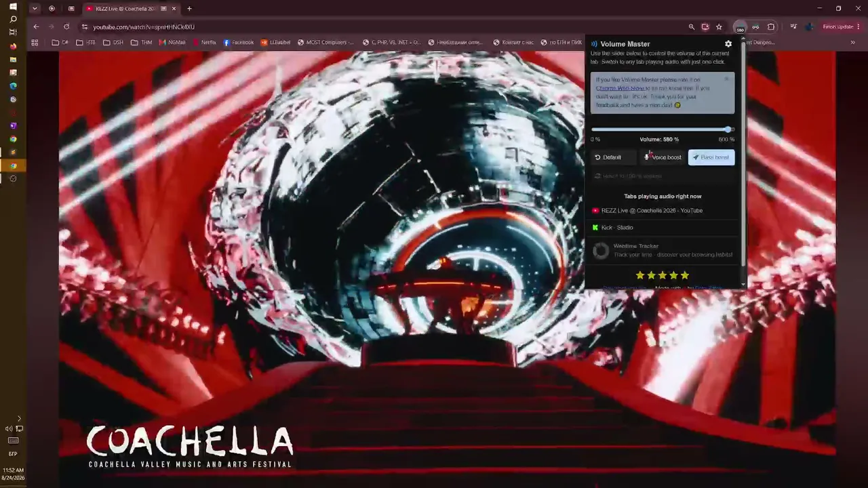This screenshot has width=868, height=488.
Task: Open the zoom magnifier in address bar
Action: pyautogui.click(x=692, y=27)
